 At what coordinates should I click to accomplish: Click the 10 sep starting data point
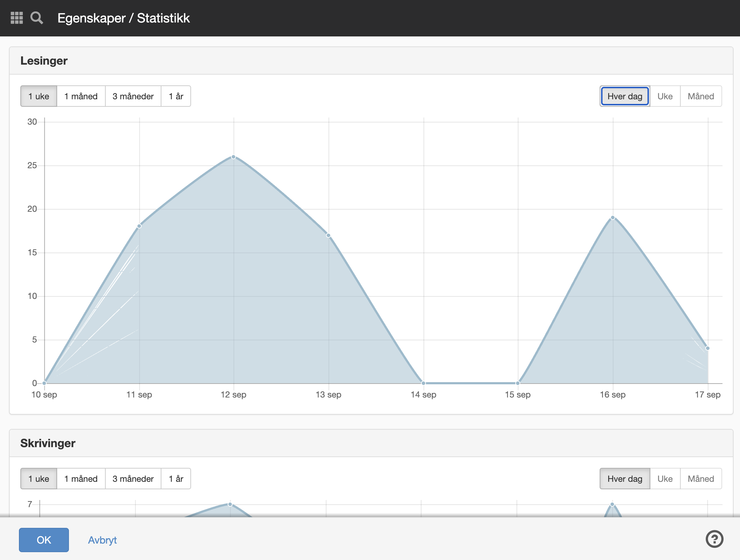(44, 383)
